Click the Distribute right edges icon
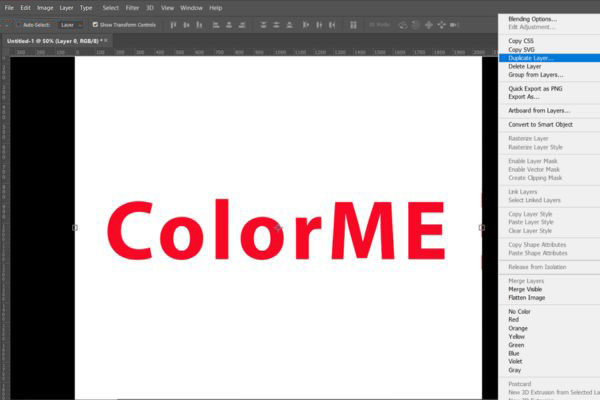The width and height of the screenshot is (600, 400). [x=332, y=25]
